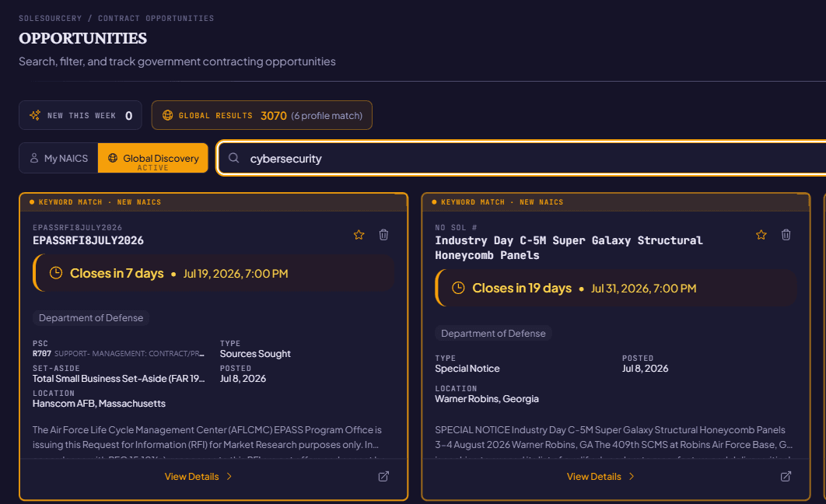This screenshot has height=504, width=826.
Task: Click Department of Defense tag on Industry Day card
Action: pos(493,334)
